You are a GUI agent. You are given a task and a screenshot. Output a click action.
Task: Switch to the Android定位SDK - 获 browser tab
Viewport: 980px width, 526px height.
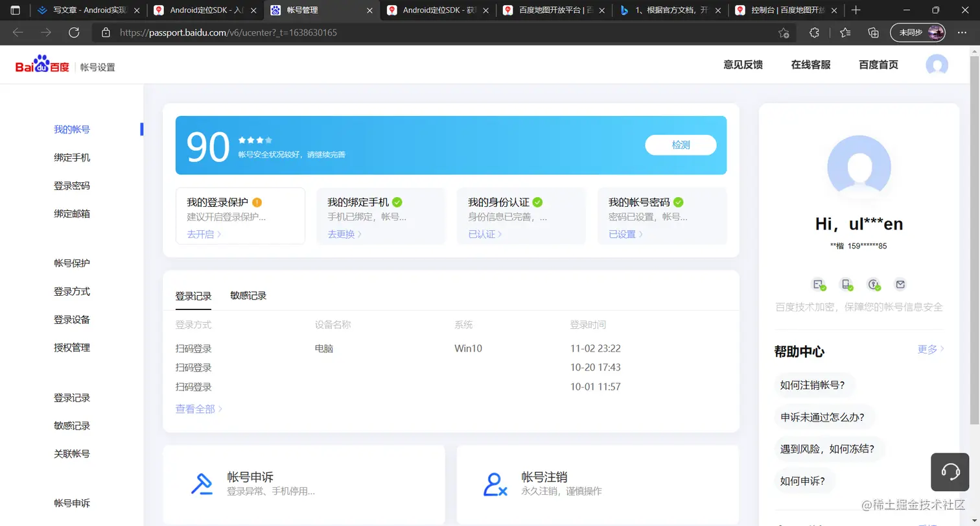pos(439,10)
